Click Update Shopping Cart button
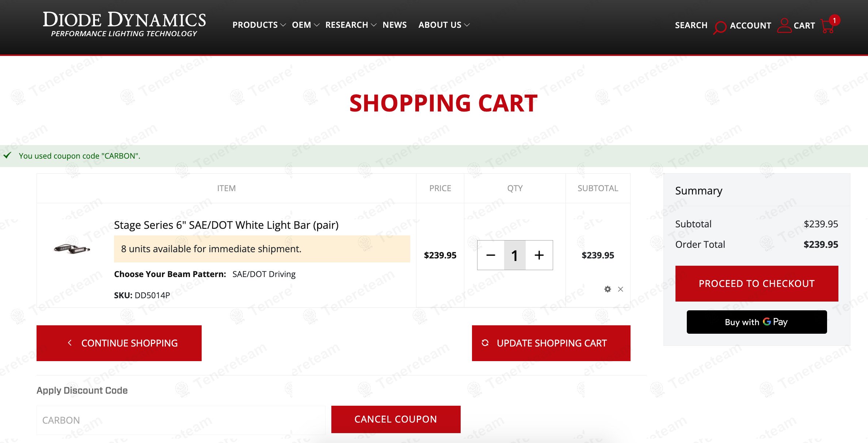The width and height of the screenshot is (868, 443). point(551,343)
